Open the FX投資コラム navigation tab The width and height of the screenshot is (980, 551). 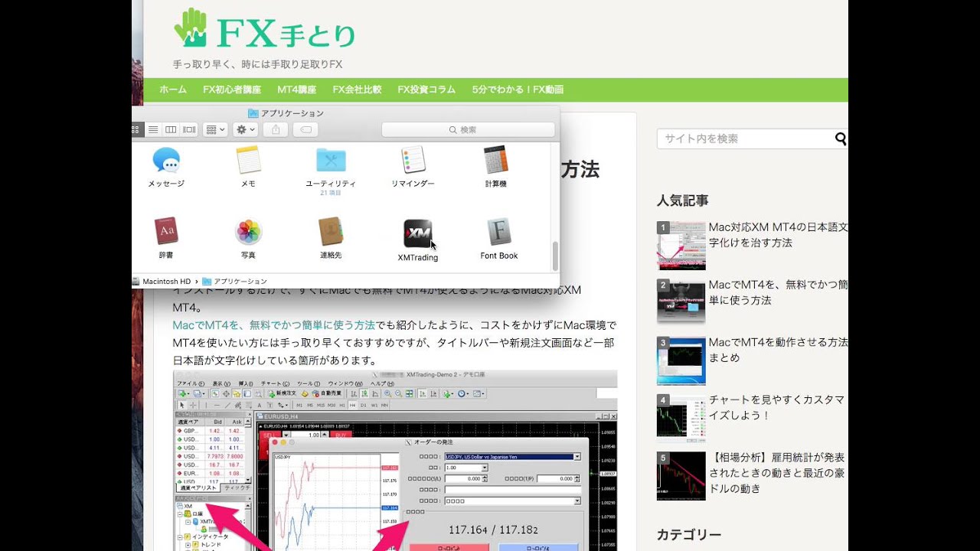click(426, 90)
